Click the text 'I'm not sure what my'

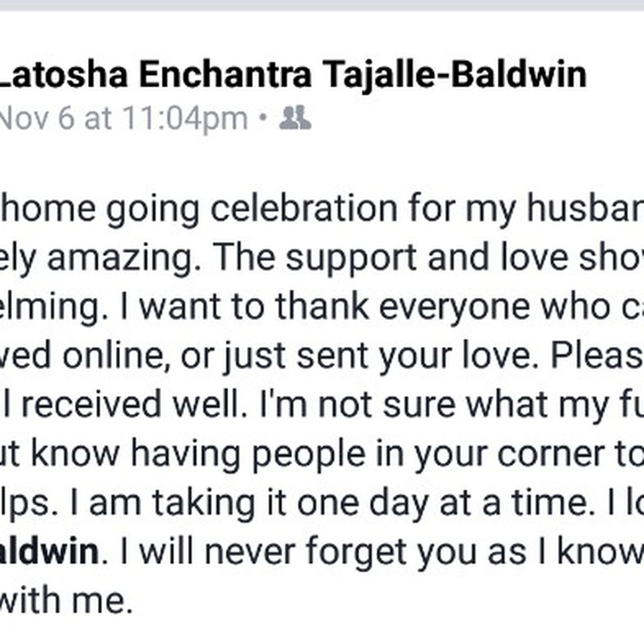(x=435, y=405)
